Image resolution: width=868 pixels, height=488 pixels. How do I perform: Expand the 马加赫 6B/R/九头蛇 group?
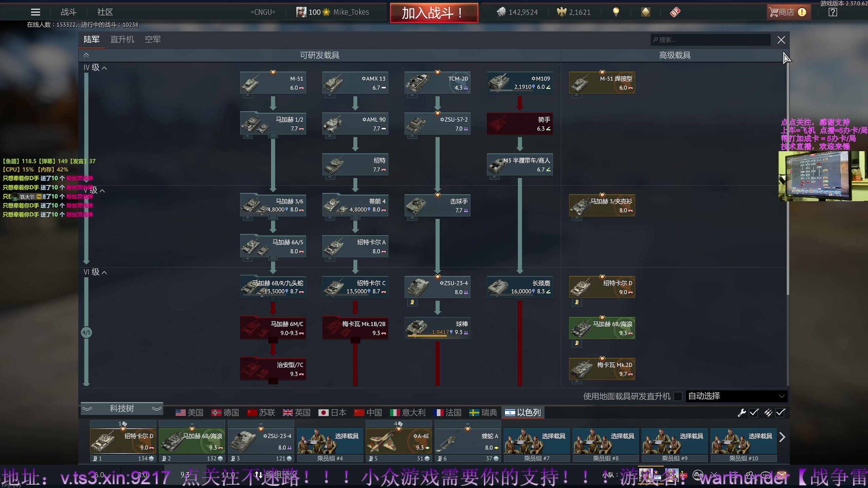pyautogui.click(x=273, y=299)
